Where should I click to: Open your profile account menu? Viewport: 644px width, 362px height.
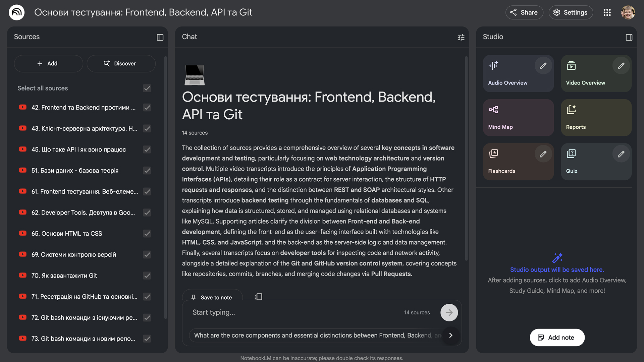[x=628, y=12]
